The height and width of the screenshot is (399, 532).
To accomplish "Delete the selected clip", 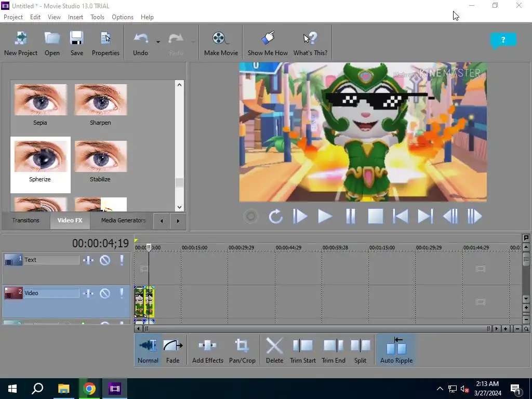I will [x=274, y=350].
